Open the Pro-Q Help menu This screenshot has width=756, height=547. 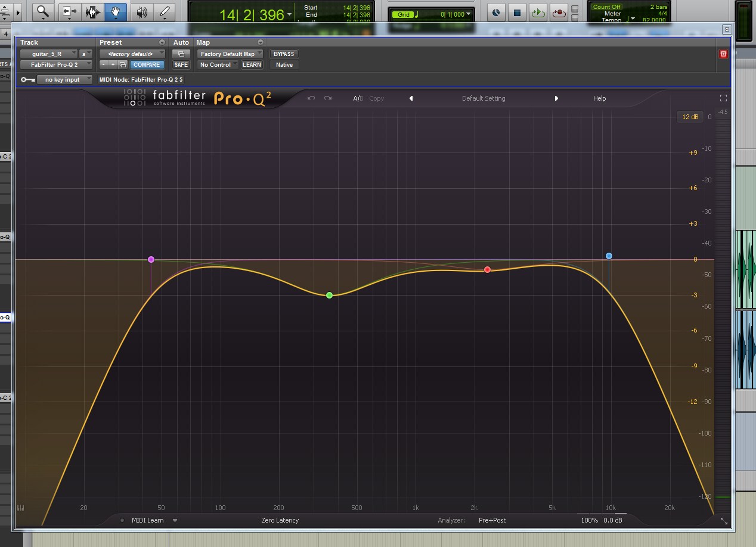tap(599, 98)
